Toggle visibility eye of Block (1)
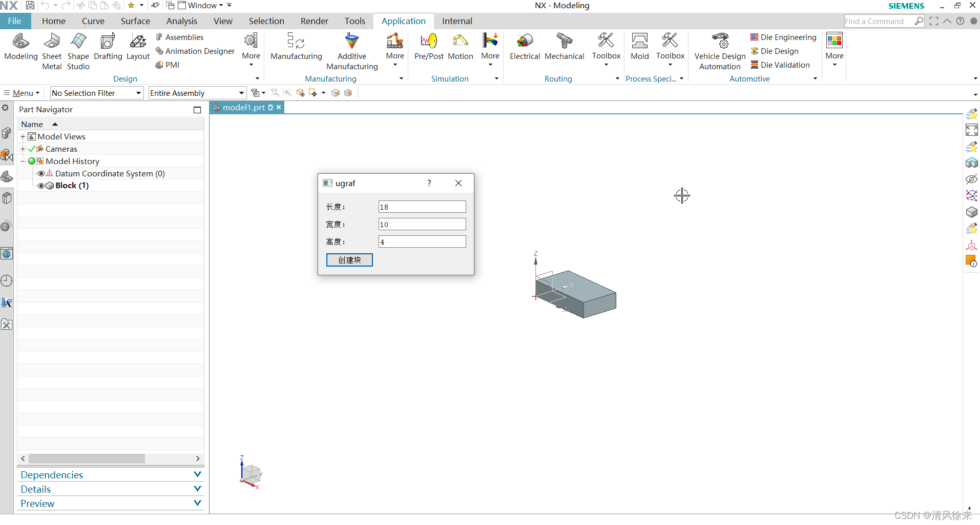Image resolution: width=980 pixels, height=525 pixels. click(41, 186)
